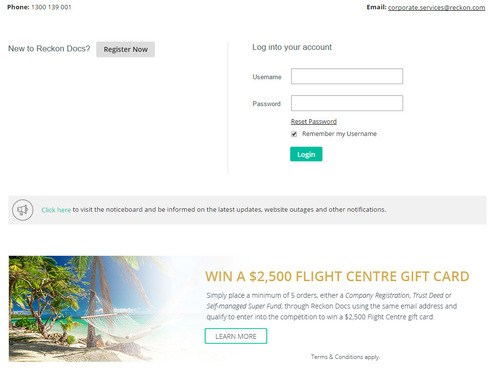Image resolution: width=490 pixels, height=378 pixels.
Task: Focus the Username input field
Action: click(347, 76)
